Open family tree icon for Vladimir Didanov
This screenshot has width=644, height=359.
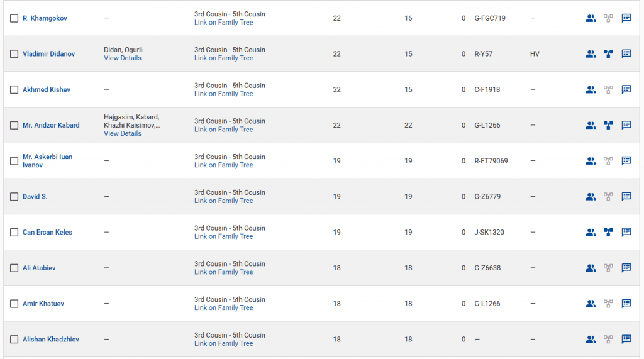(608, 54)
